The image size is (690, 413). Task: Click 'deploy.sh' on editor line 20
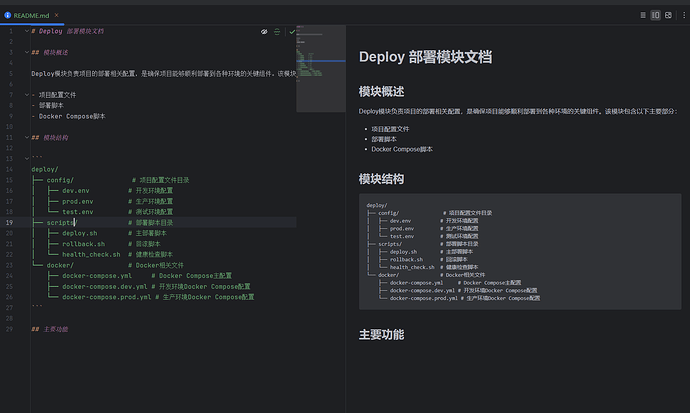80,233
